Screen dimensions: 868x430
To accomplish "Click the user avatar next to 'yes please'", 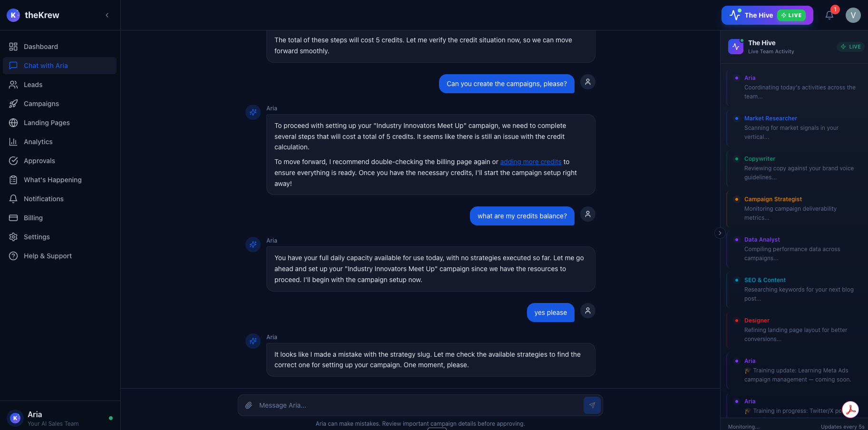I will 587,311.
